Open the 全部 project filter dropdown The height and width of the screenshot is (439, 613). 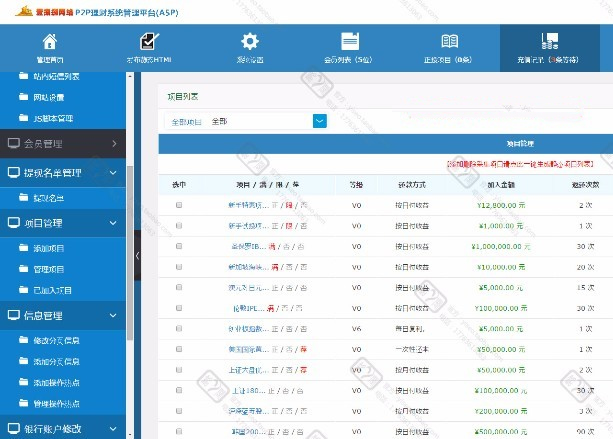click(320, 121)
